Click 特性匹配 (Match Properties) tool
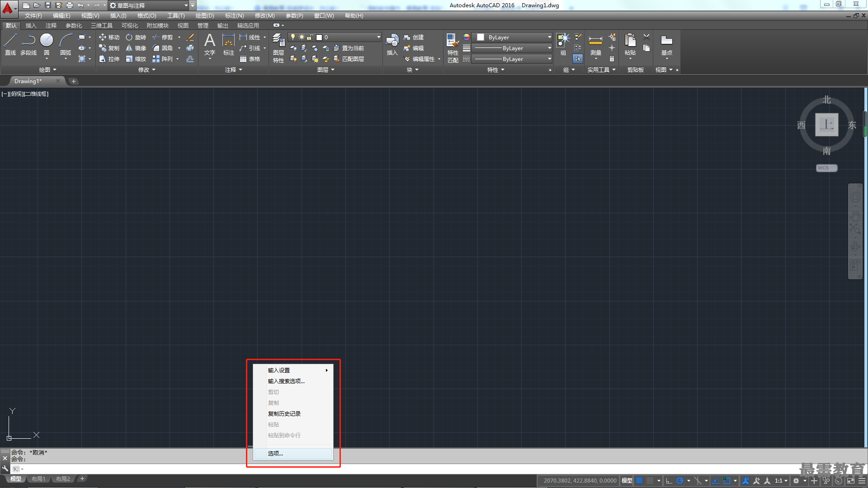868x488 pixels. [453, 47]
